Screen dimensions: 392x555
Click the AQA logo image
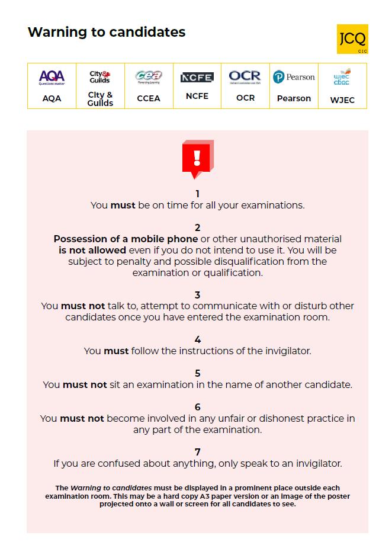(x=52, y=78)
